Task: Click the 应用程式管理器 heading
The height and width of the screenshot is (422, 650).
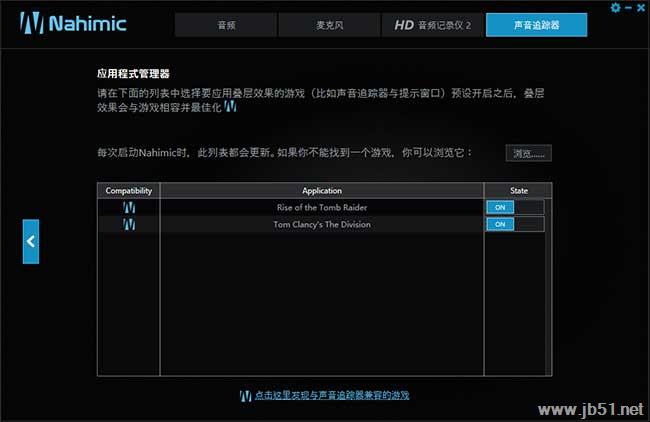Action: coord(133,74)
